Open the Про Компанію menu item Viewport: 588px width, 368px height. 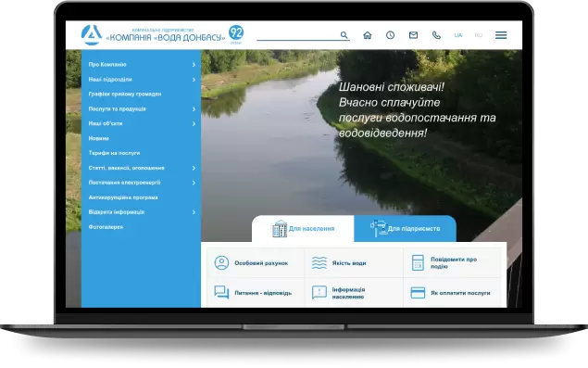pos(107,64)
